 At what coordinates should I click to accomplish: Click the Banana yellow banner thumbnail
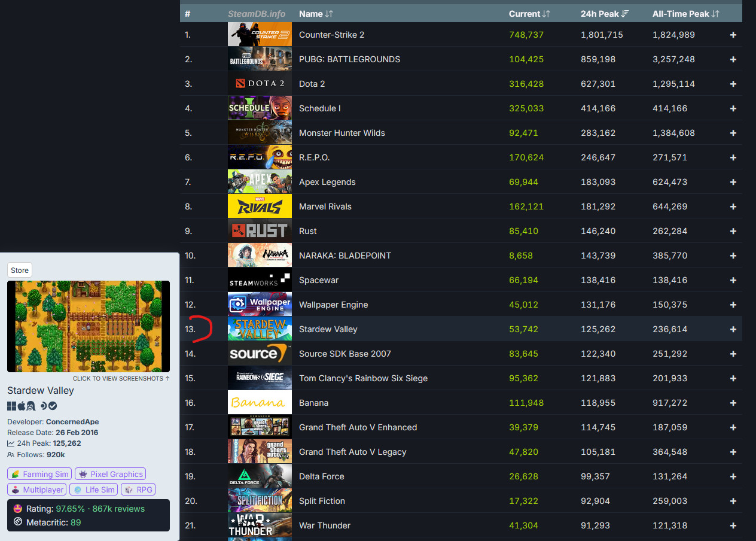click(260, 403)
